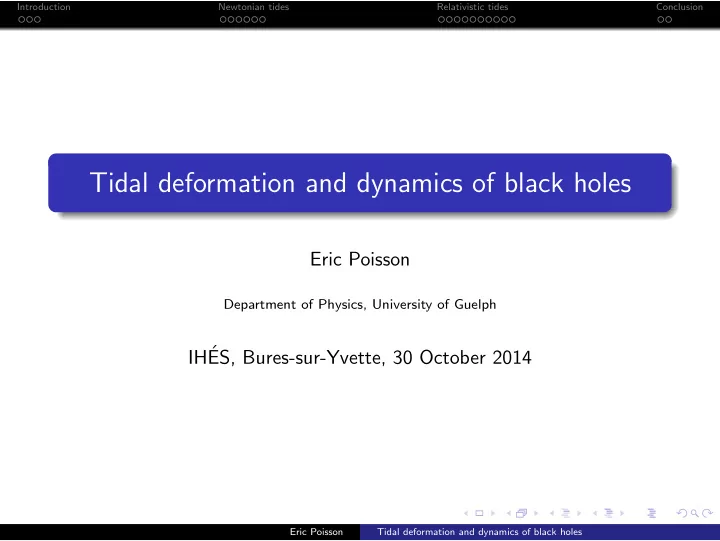Viewport: 720px width, 541px height.
Task: Click the curved back arrow icon
Action: tap(682, 513)
